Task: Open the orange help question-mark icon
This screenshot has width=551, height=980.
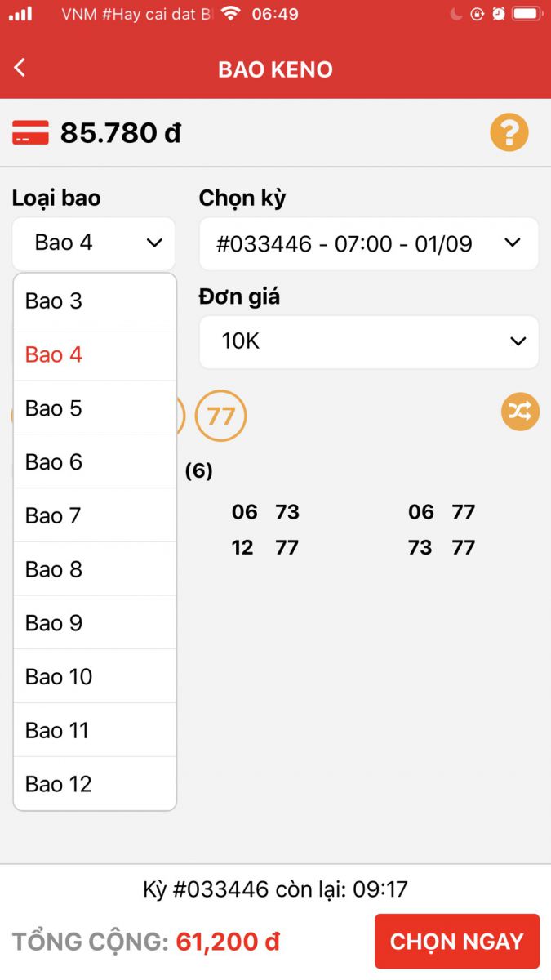Action: pos(509,132)
